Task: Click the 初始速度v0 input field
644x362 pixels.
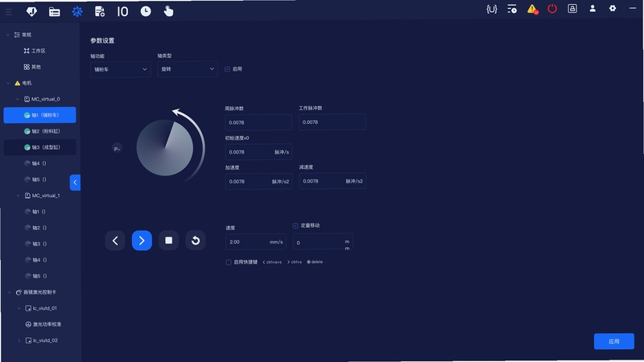Action: tap(258, 152)
